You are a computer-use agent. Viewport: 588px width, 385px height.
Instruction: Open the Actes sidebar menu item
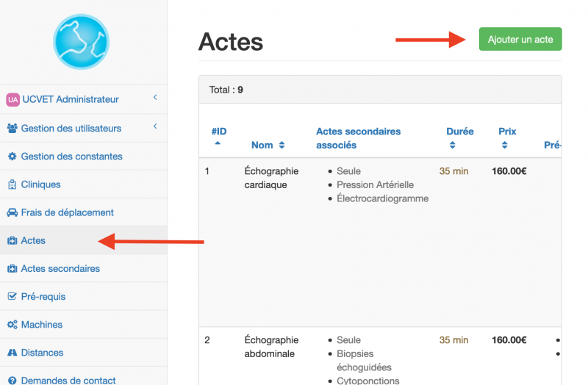click(34, 240)
